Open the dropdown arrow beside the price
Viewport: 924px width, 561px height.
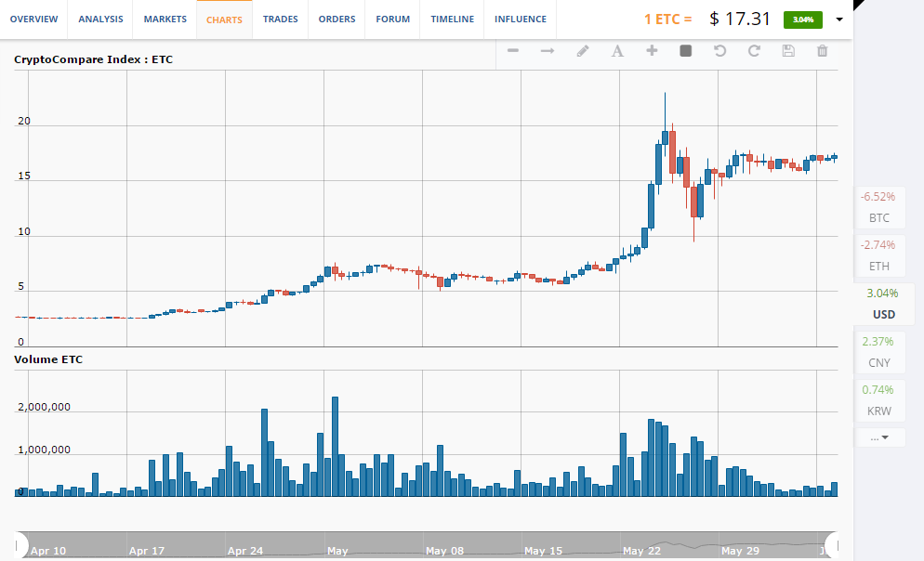tap(839, 20)
